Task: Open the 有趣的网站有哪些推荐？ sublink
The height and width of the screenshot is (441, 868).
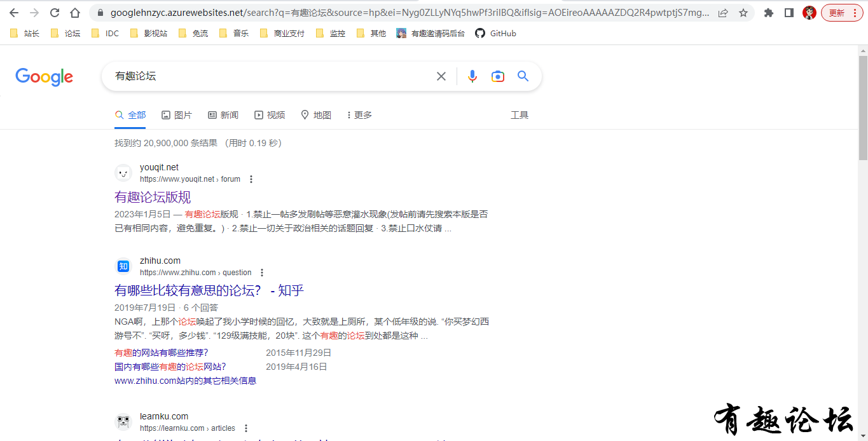Action: coord(162,353)
